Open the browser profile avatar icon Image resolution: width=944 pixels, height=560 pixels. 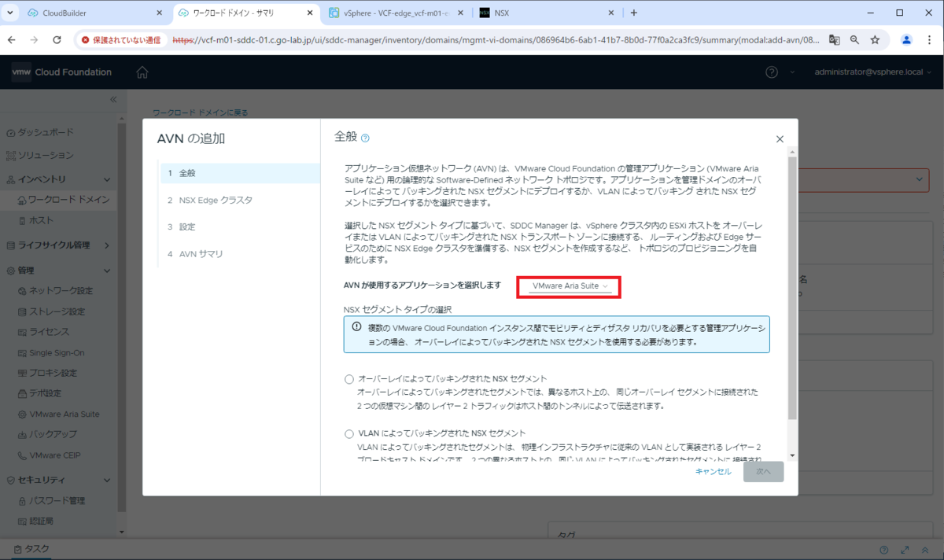tap(906, 39)
